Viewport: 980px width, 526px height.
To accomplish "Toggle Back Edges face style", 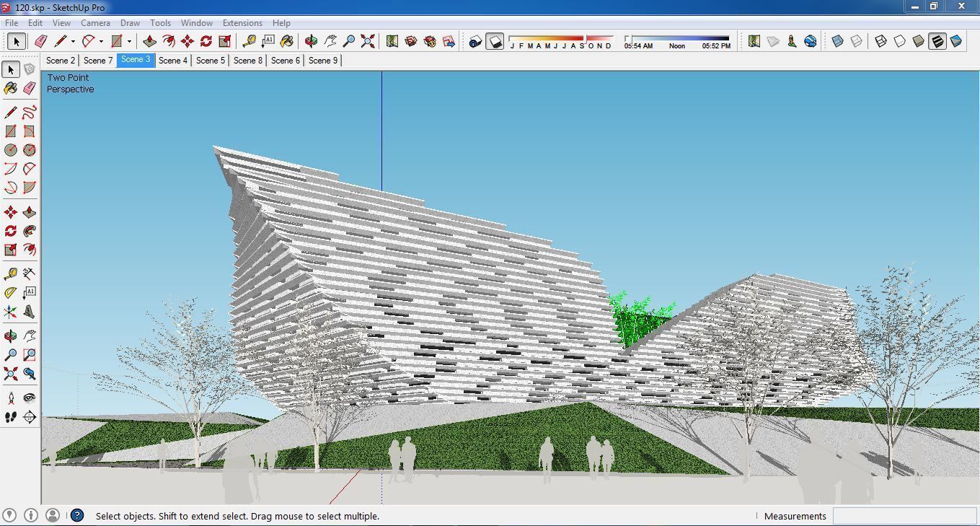I will click(856, 41).
